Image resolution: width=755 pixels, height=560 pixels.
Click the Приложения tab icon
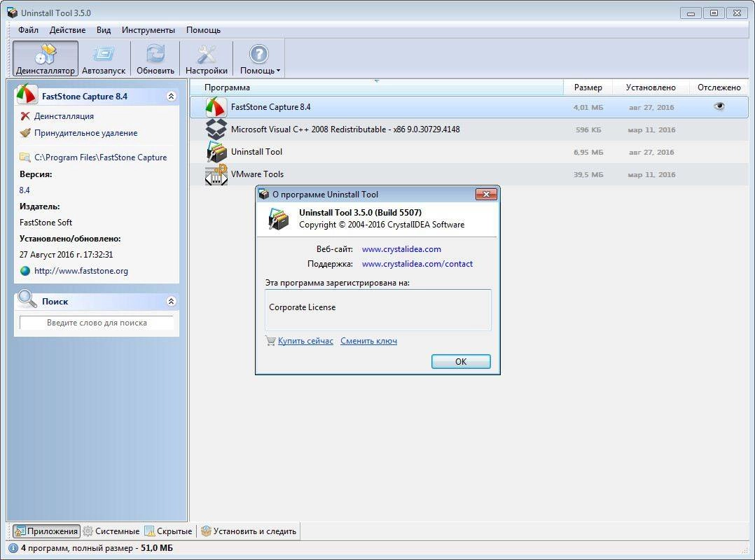(x=20, y=531)
